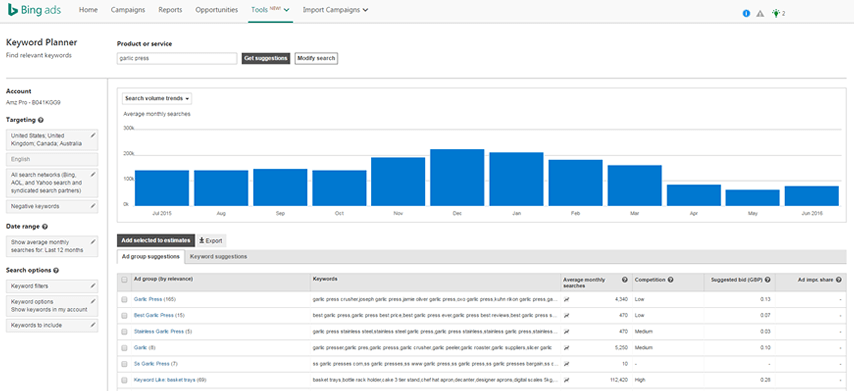
Task: Click the Bing ads logo
Action: coord(34,10)
